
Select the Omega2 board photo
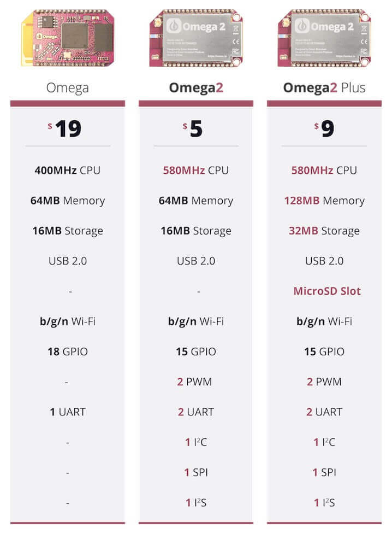(196, 38)
